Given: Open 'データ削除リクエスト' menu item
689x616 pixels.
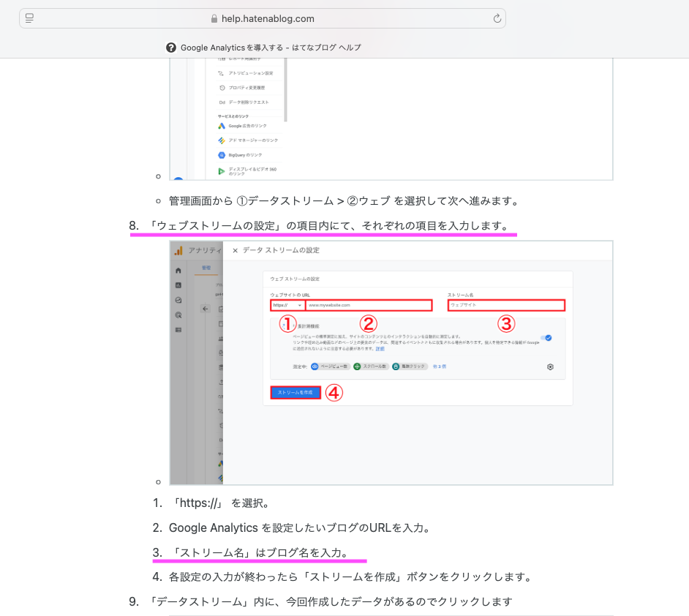Looking at the screenshot, I should pyautogui.click(x=248, y=102).
